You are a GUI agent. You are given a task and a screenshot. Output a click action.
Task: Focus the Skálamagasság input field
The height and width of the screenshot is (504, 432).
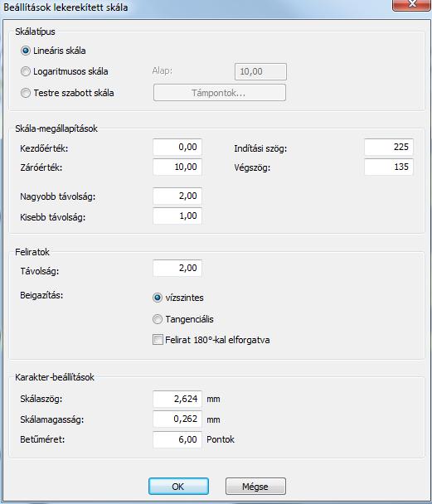tap(177, 419)
